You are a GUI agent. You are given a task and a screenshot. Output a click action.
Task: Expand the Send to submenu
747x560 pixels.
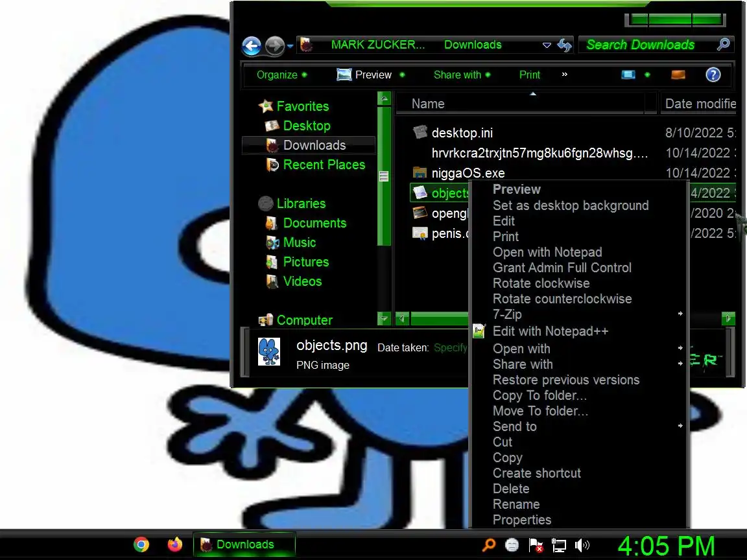pos(579,426)
